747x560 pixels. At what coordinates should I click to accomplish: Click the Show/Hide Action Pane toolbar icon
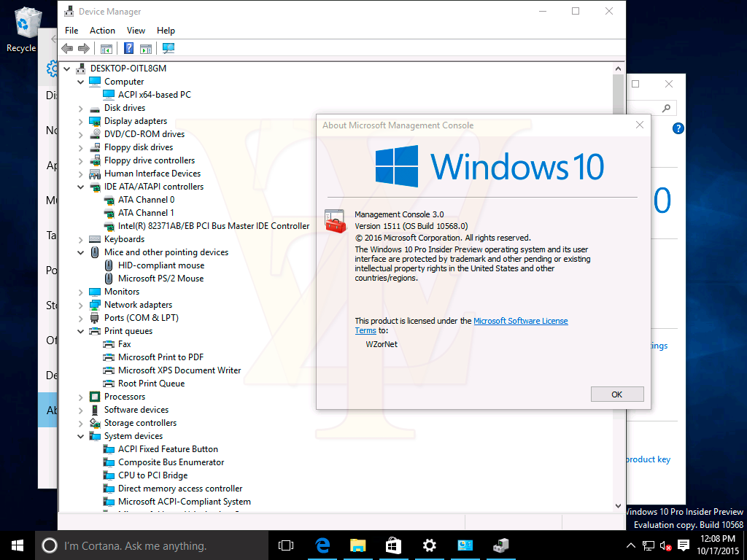(146, 49)
